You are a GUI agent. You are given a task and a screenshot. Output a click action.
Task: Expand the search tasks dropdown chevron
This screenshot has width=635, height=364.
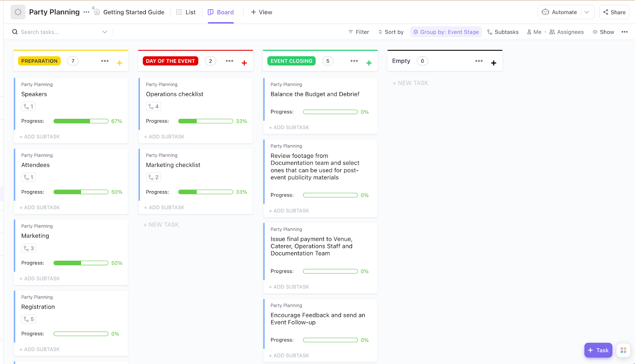tap(105, 32)
